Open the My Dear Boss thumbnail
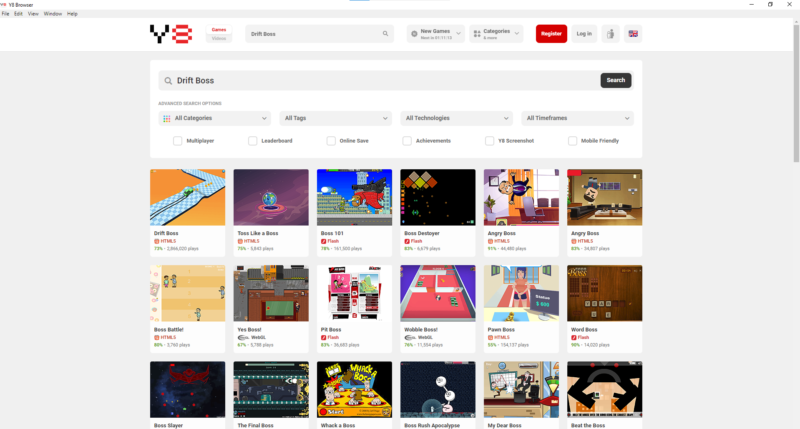800x429 pixels. point(521,390)
